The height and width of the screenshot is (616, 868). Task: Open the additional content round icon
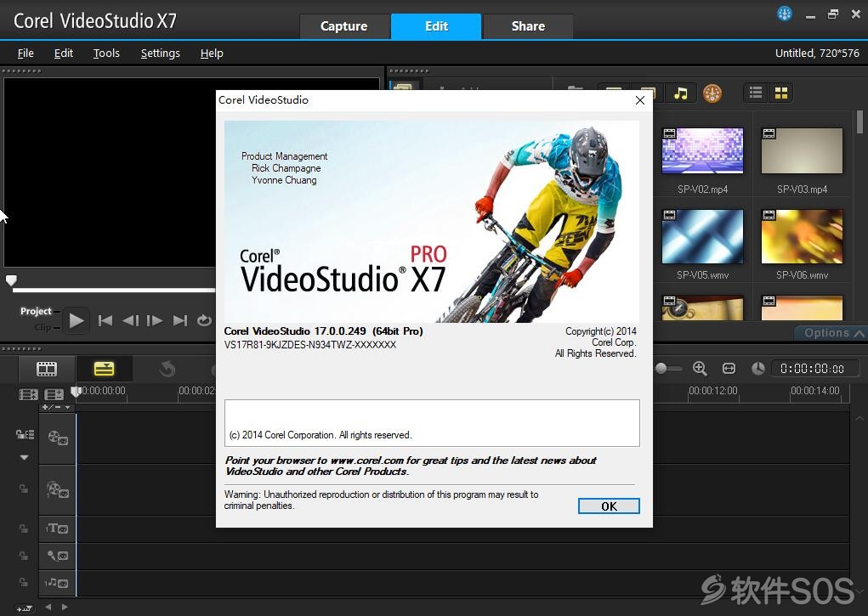coord(712,93)
